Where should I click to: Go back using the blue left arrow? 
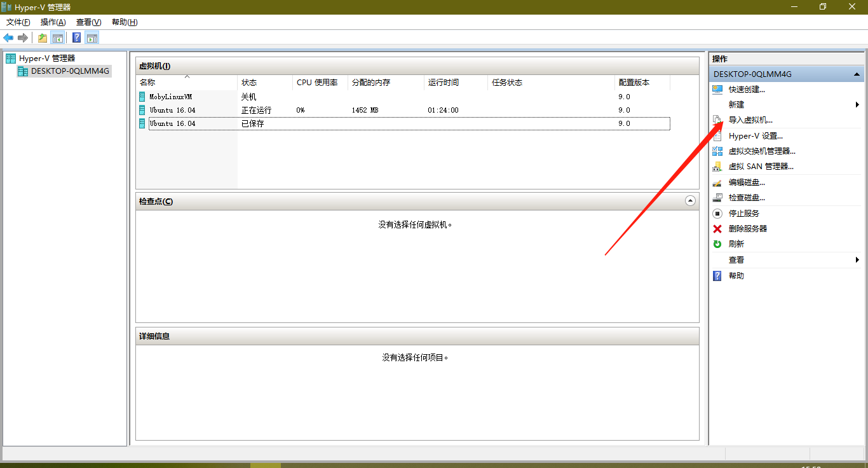[8, 38]
